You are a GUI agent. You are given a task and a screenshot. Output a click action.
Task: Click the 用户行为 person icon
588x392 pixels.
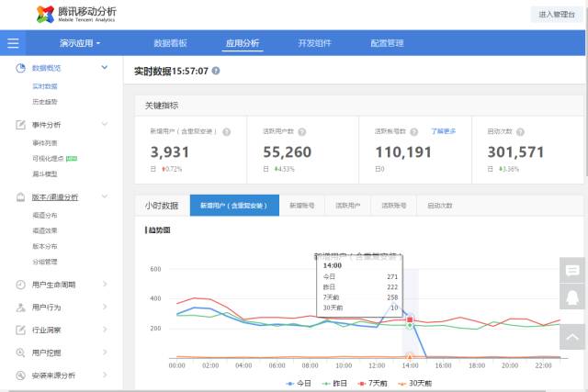tap(20, 308)
